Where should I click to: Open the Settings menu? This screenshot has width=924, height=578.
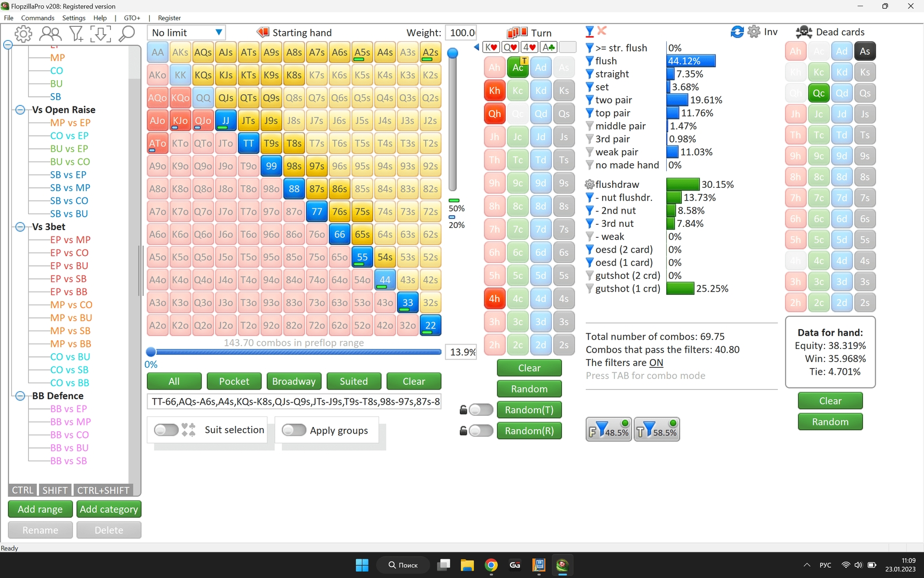(74, 18)
